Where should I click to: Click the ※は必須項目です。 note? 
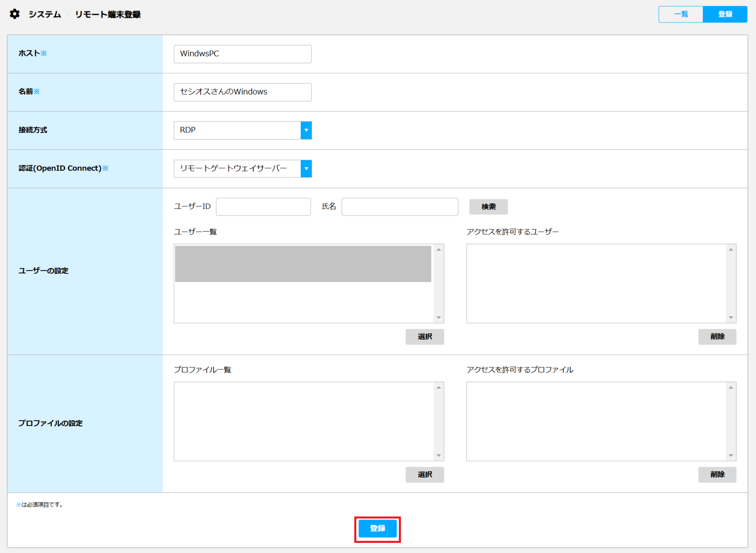pos(40,505)
